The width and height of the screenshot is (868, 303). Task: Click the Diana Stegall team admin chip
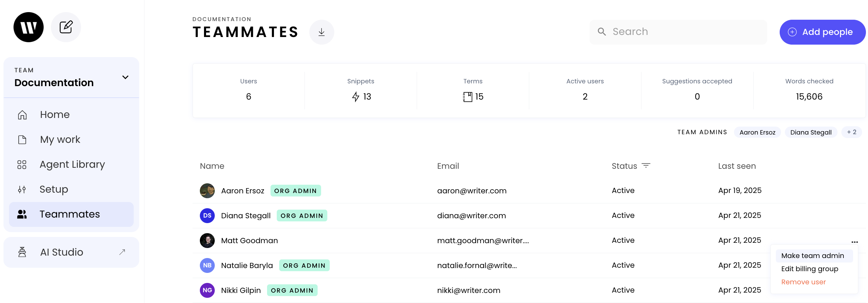tap(811, 132)
